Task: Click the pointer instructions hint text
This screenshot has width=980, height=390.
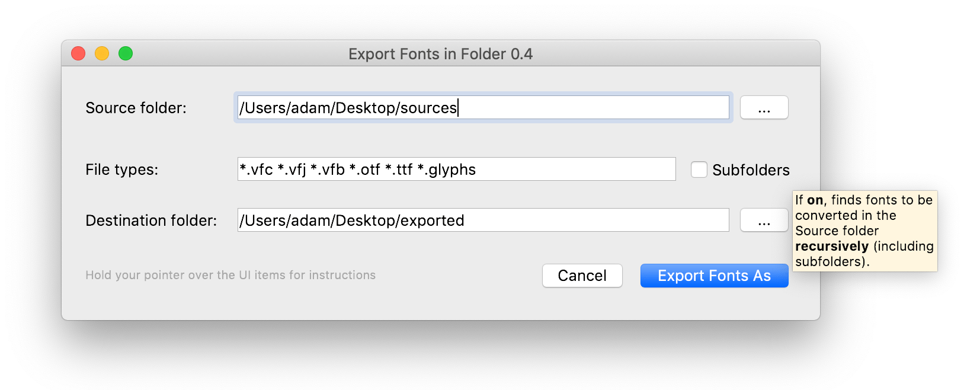Action: 230,275
